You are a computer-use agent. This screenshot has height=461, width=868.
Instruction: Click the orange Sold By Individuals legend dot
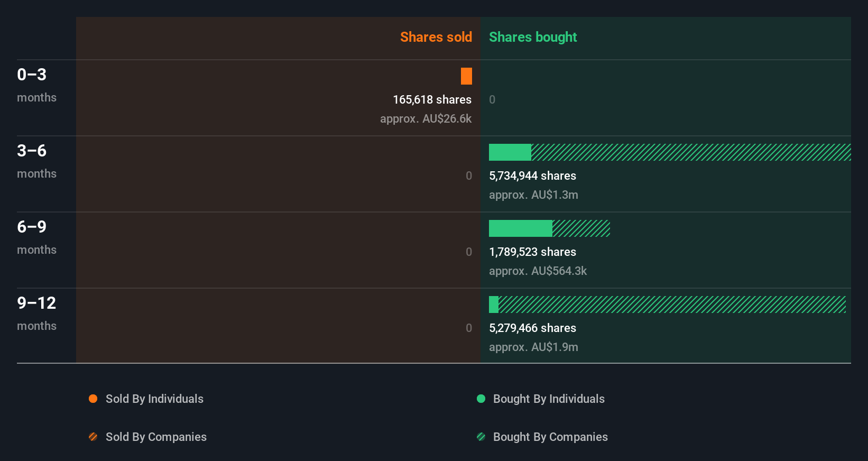point(93,399)
